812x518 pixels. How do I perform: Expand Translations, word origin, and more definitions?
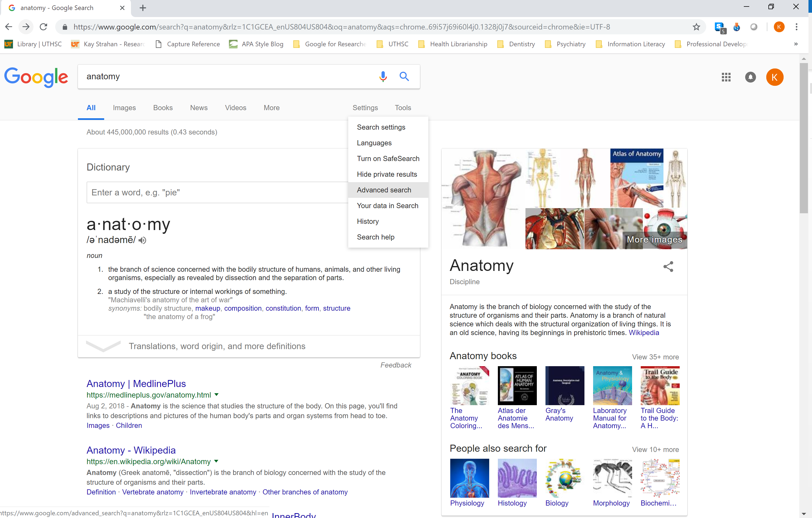click(217, 346)
